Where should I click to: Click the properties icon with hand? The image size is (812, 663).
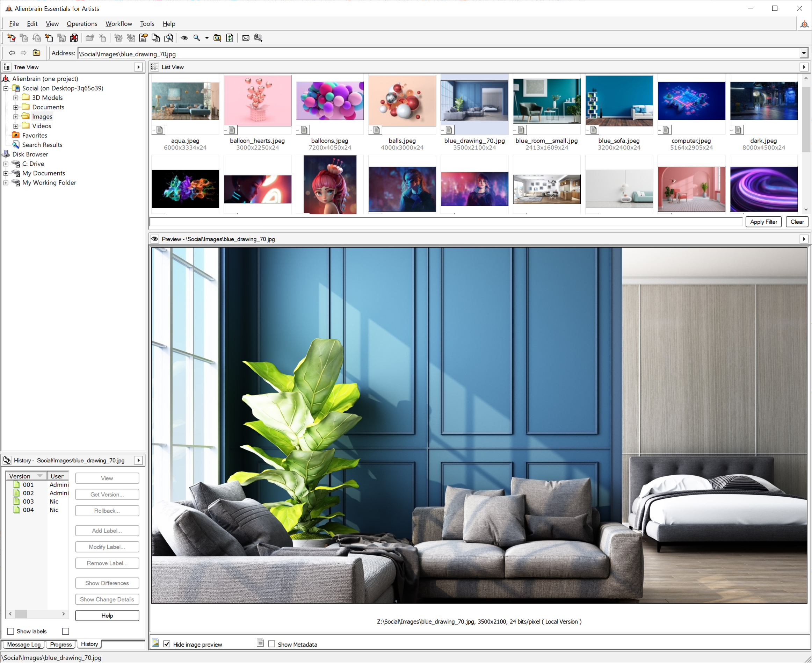143,38
